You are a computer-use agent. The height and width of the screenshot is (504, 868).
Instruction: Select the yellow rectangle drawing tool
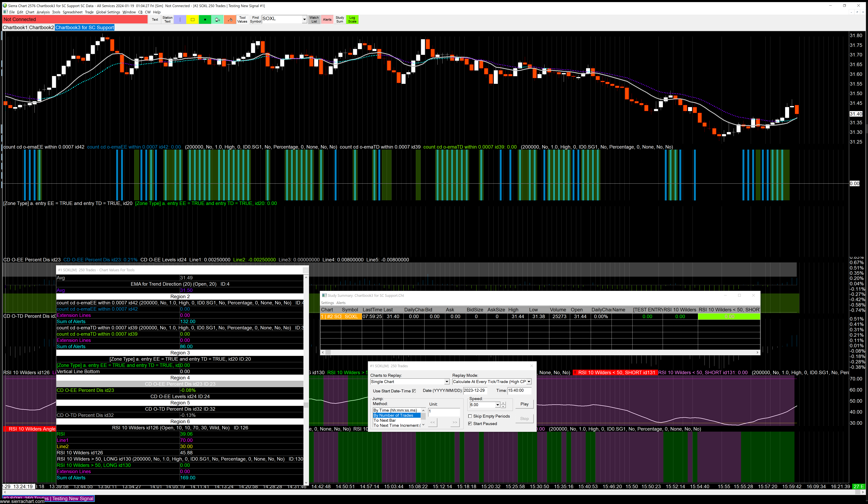192,20
